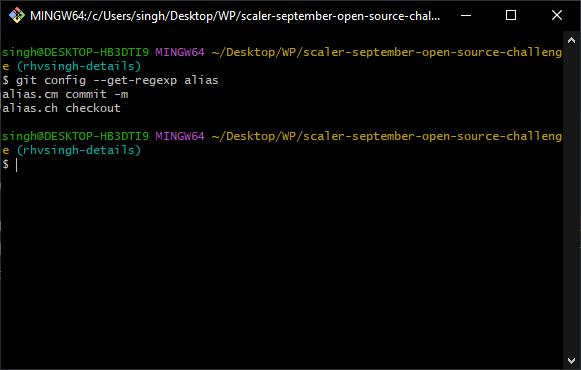581x370 pixels.
Task: Click the window title text MINGW64:/c/Users/singh
Action: (235, 16)
